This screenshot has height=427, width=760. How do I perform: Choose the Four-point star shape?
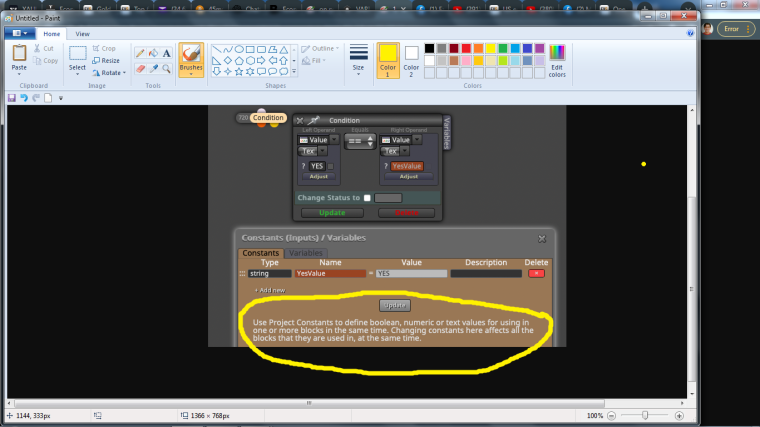tap(228, 71)
